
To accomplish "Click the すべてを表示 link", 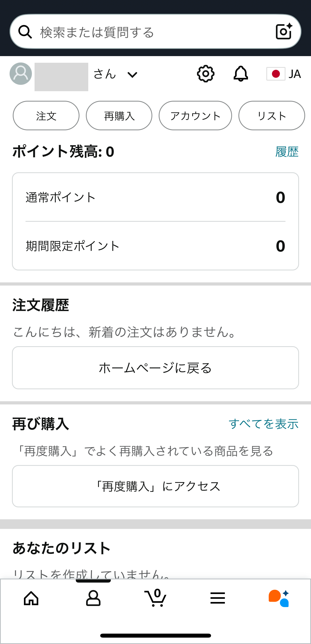I will click(x=263, y=424).
